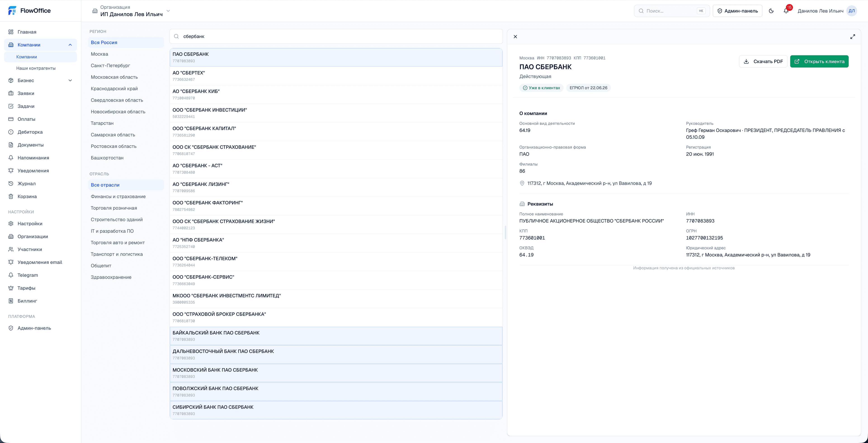This screenshot has width=868, height=443.
Task: Click the Биллинг receipt icon
Action: point(11,301)
